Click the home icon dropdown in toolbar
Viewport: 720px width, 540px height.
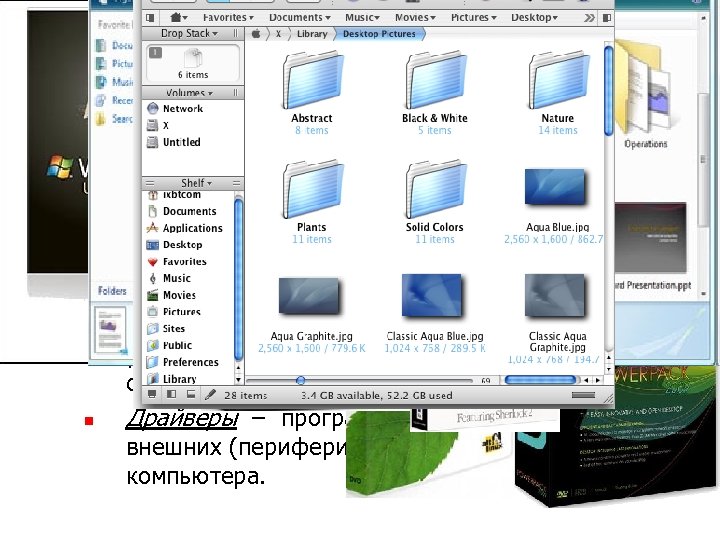[179, 17]
